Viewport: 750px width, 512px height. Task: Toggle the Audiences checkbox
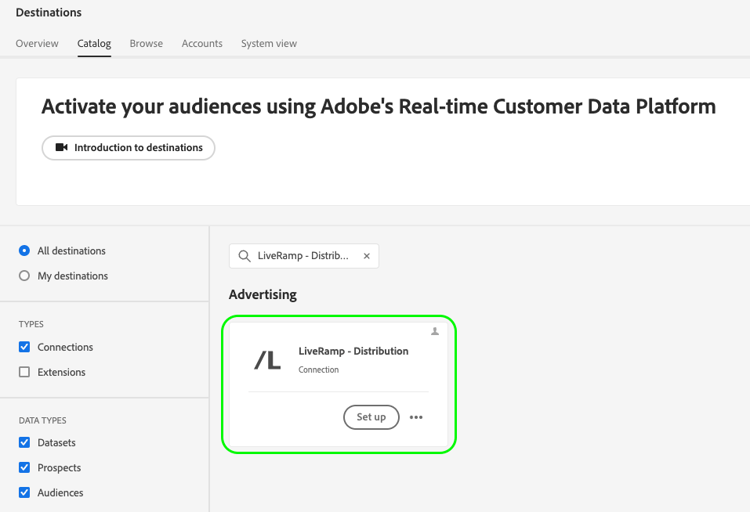tap(24, 492)
